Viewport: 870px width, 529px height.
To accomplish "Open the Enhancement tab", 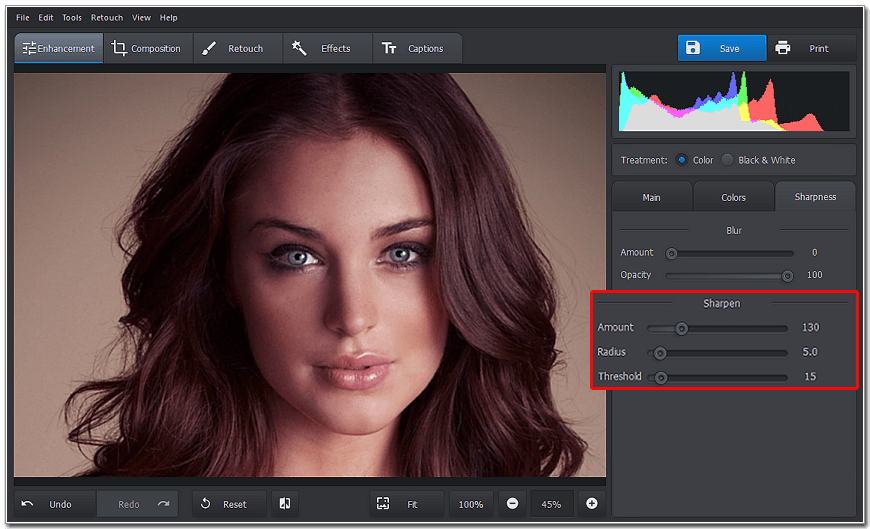I will [59, 48].
